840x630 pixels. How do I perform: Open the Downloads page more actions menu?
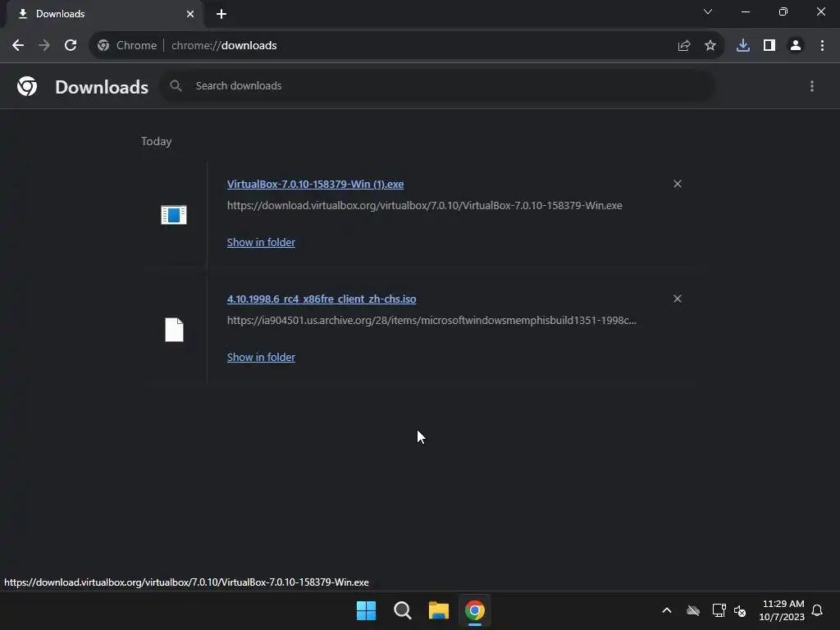pyautogui.click(x=812, y=86)
